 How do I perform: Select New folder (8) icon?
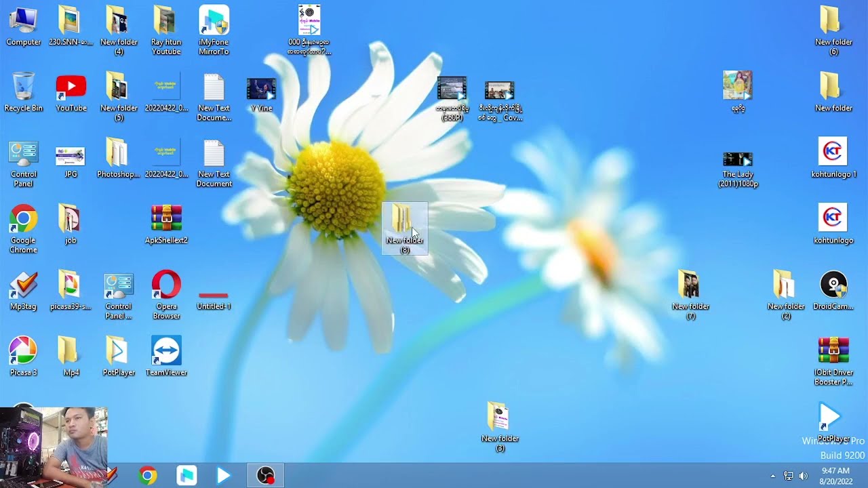405,228
